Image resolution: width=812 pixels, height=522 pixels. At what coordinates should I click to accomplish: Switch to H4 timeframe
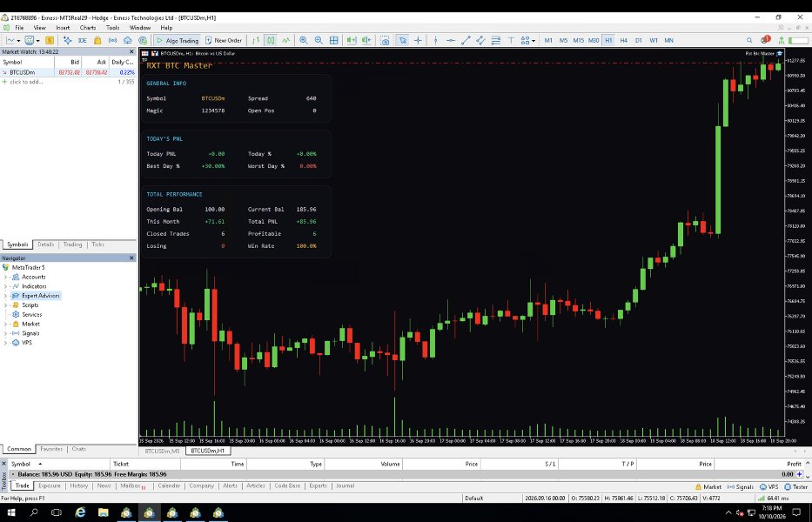[623, 40]
